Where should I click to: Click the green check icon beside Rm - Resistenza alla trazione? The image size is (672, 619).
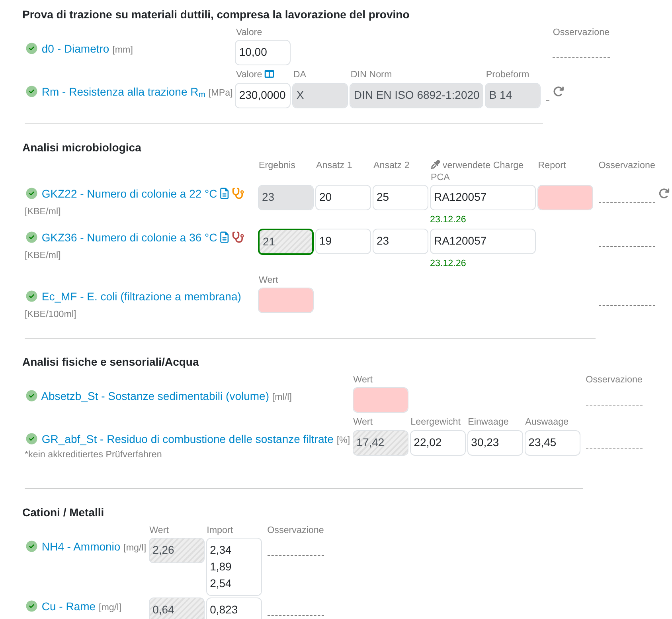pyautogui.click(x=31, y=92)
